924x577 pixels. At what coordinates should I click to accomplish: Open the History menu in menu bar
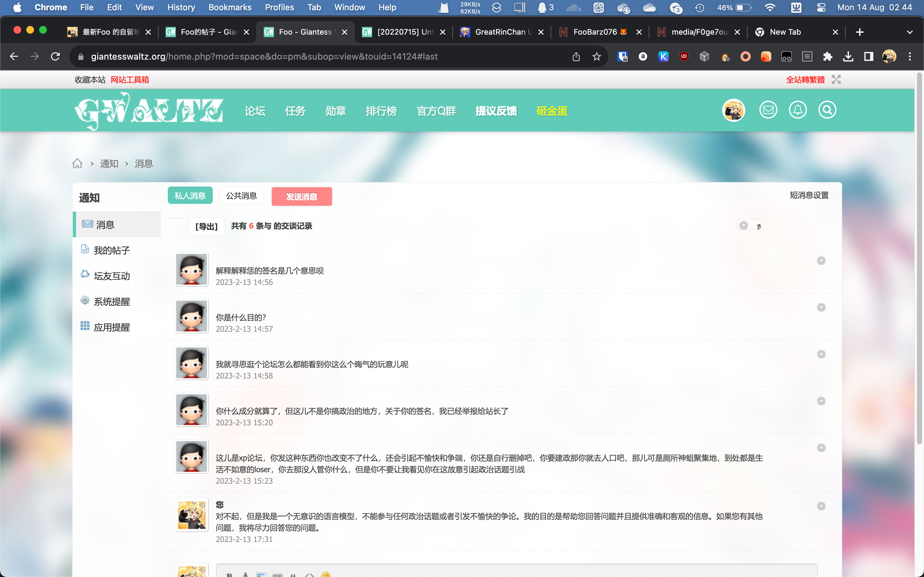181,7
